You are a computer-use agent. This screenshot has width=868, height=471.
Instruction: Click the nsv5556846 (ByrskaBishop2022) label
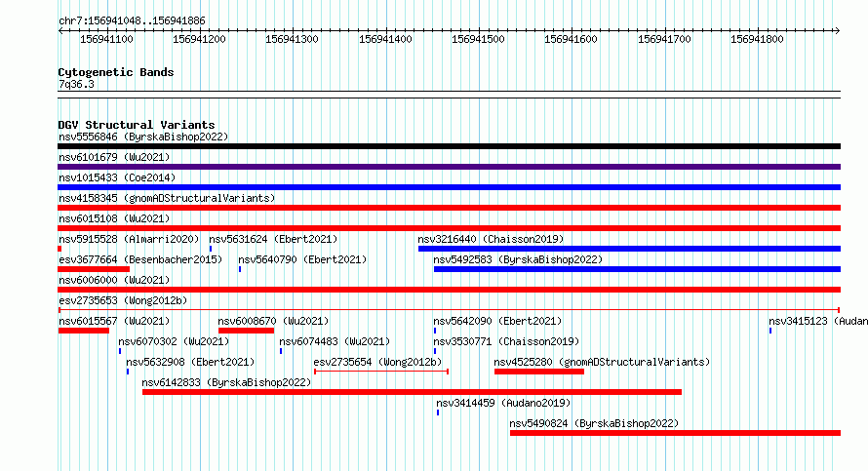[143, 137]
